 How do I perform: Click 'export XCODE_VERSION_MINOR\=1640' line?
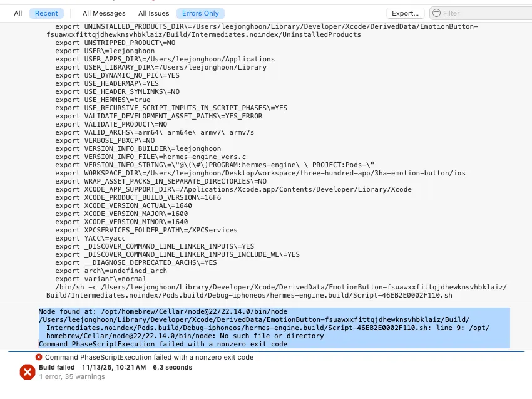click(x=121, y=222)
